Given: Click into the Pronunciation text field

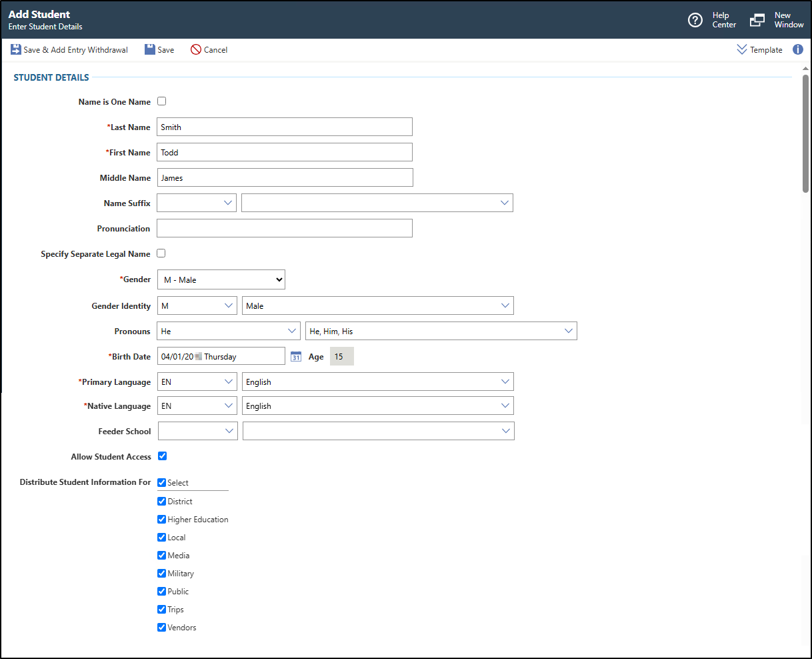Looking at the screenshot, I should click(285, 229).
